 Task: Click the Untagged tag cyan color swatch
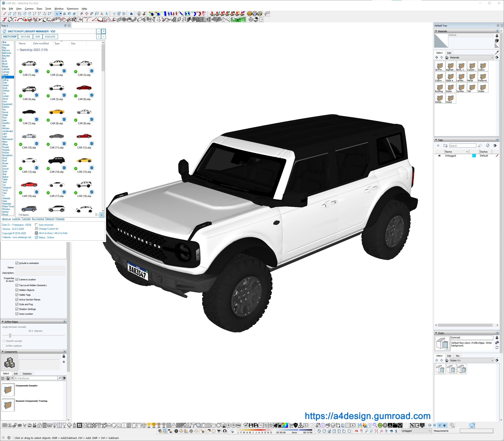[x=474, y=156]
